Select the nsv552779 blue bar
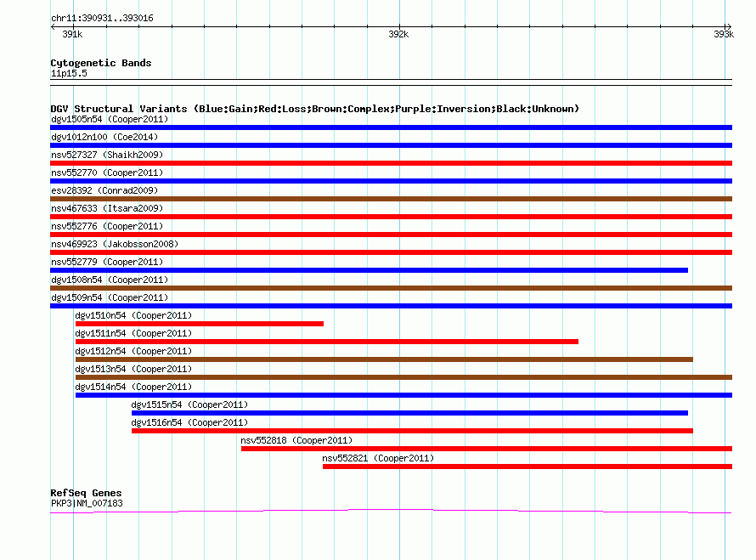 (369, 270)
